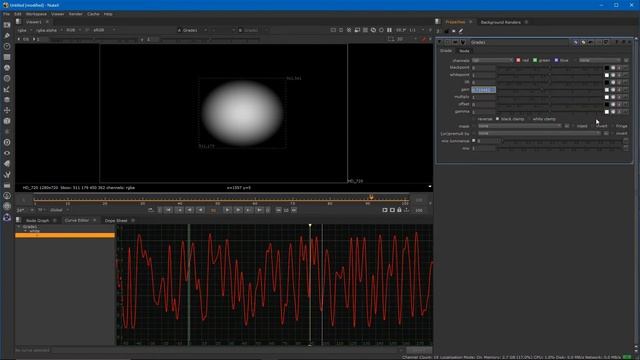
Task: Toggle the red channel checkbox
Action: tap(518, 60)
